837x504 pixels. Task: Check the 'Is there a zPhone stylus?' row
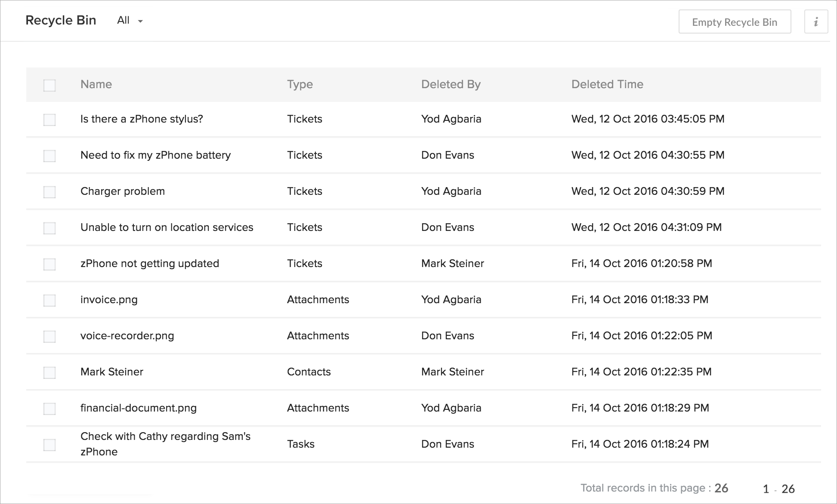[x=49, y=120]
